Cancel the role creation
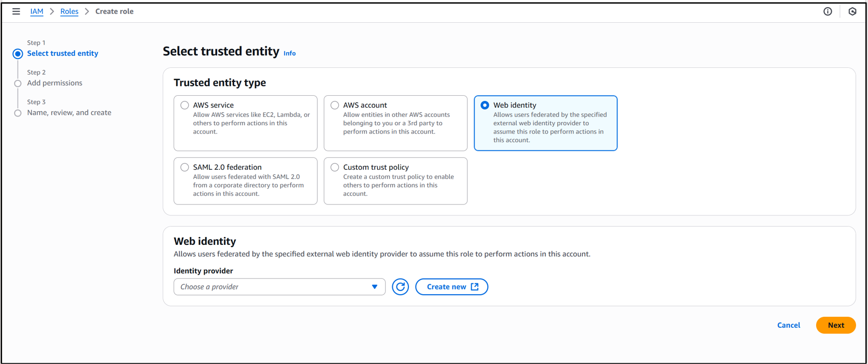 (788, 325)
